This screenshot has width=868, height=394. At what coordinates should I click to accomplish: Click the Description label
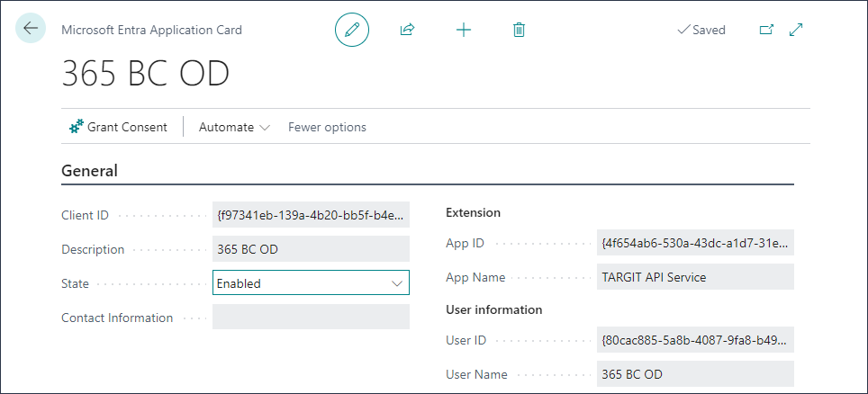pyautogui.click(x=93, y=249)
